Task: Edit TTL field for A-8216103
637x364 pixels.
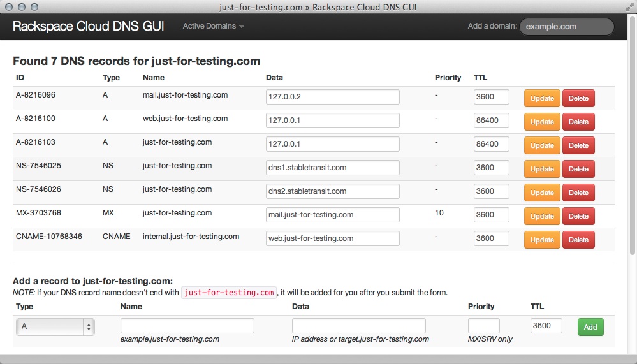Action: click(x=491, y=144)
